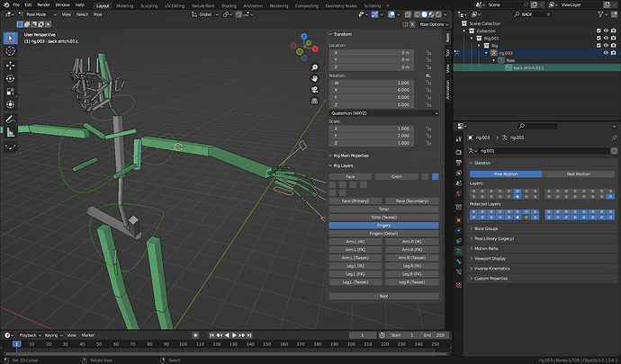Viewport: 621px width, 364px height.
Task: Toggle visibility eye for Rig.001 row
Action: point(606,39)
